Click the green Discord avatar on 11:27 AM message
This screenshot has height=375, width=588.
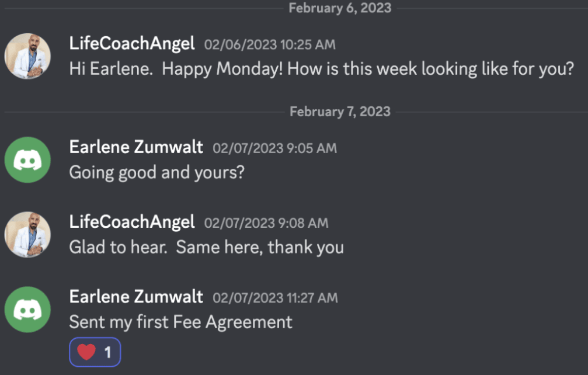(x=27, y=310)
